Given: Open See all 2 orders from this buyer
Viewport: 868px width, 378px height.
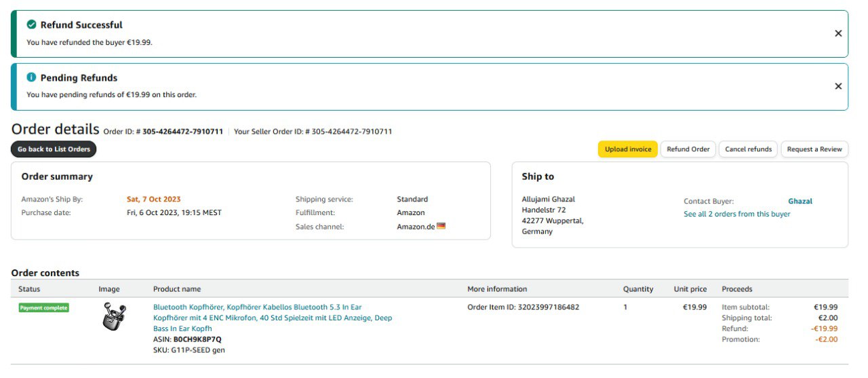Looking at the screenshot, I should [736, 214].
